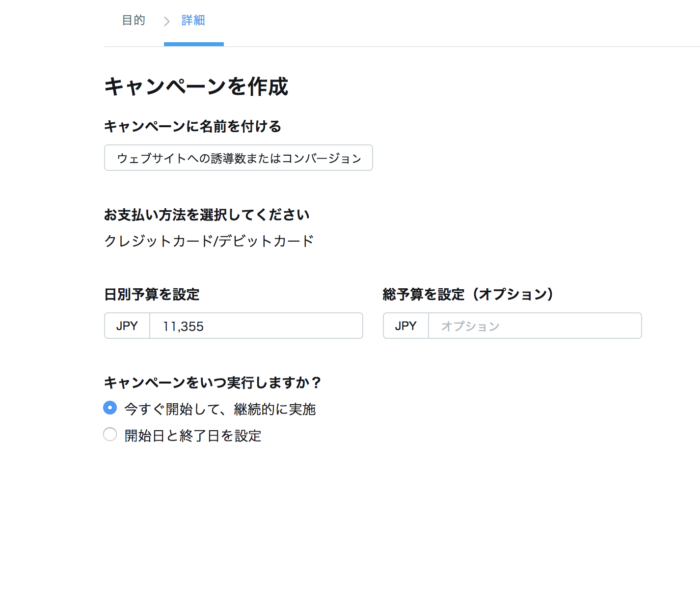
Task: Go back to the 目的 step
Action: (133, 21)
